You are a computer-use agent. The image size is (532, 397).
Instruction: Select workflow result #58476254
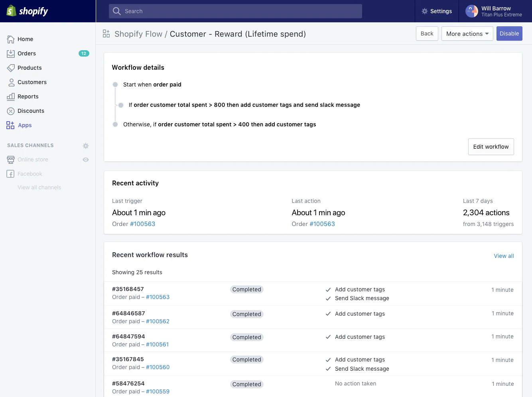pos(128,383)
